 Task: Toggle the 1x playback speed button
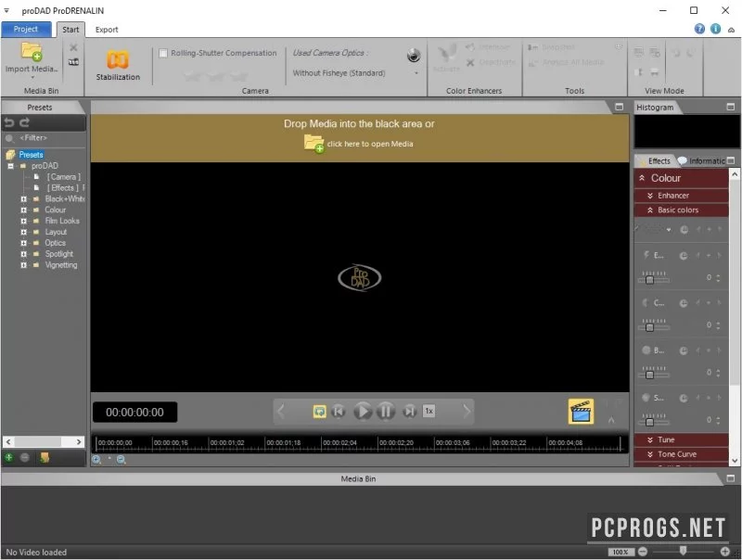pyautogui.click(x=429, y=411)
